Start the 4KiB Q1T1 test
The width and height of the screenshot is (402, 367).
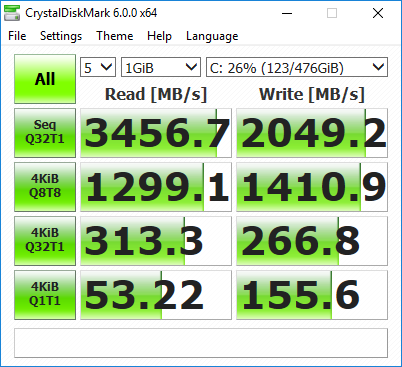click(45, 295)
